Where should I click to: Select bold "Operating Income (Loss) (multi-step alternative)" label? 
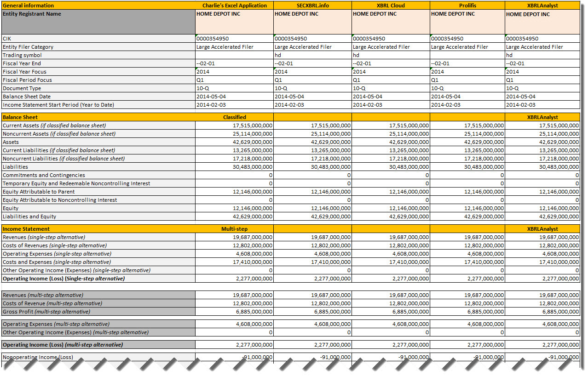98,345
